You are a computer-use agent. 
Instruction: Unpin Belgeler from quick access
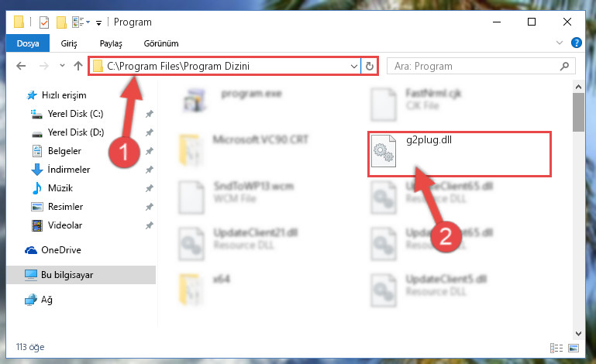149,151
